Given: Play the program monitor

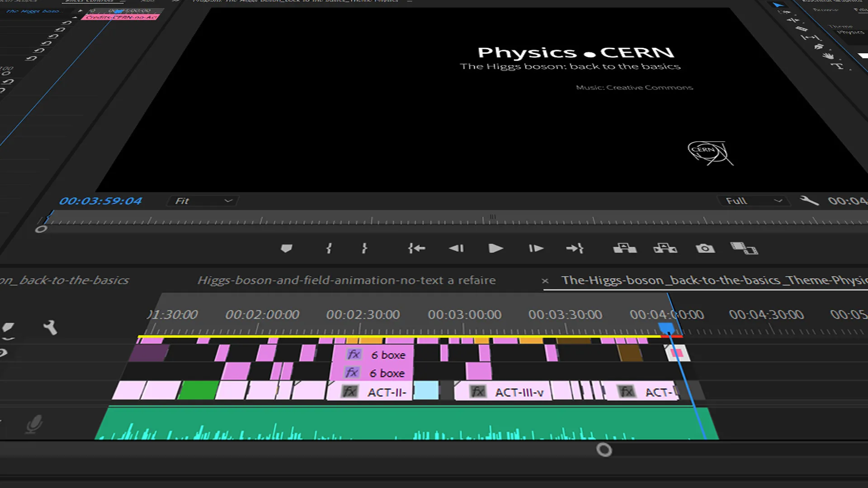Looking at the screenshot, I should click(x=495, y=248).
